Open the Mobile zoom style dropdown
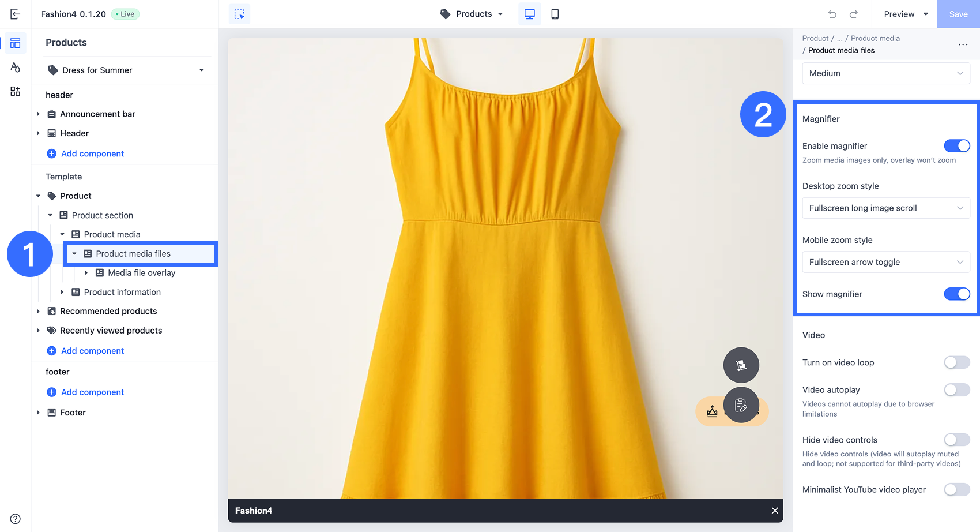980x532 pixels. (885, 262)
